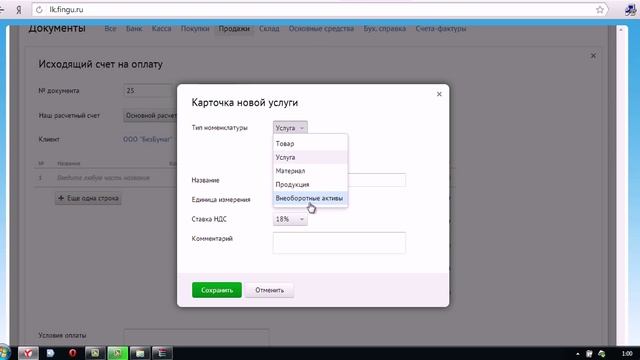
Task: Choose Внеоборотные активы option
Action: 310,198
